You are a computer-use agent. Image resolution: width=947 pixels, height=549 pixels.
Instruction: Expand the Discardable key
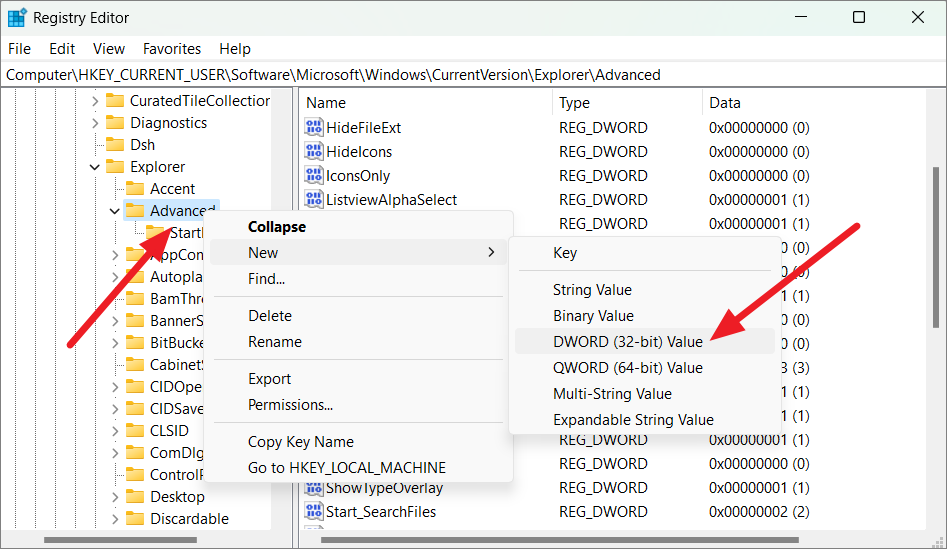(x=115, y=519)
